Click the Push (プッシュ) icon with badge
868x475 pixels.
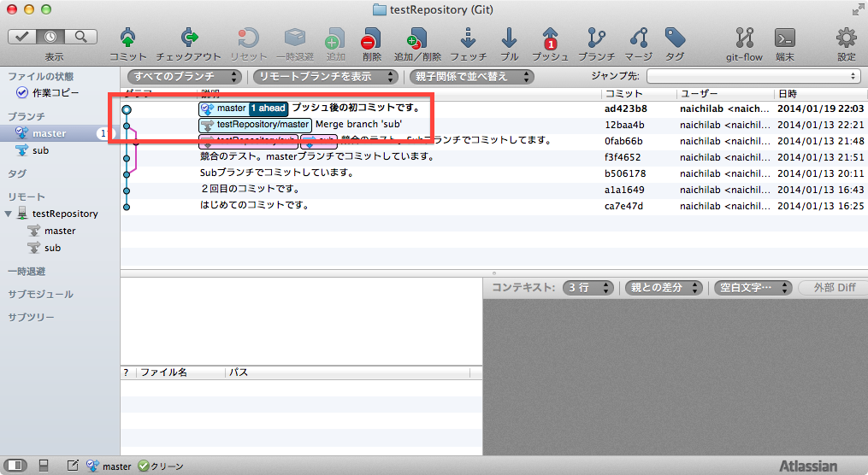click(550, 38)
